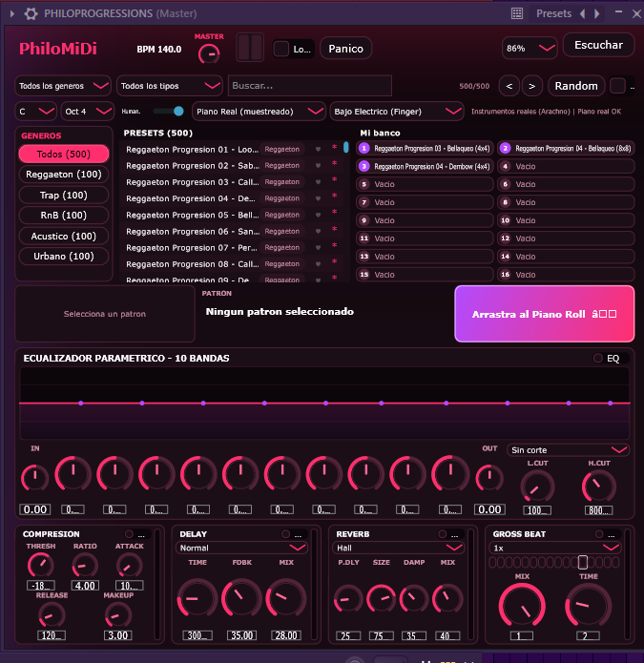The image size is (644, 663).
Task: Open the Delay mode dropdown showing Normal
Action: pyautogui.click(x=241, y=548)
